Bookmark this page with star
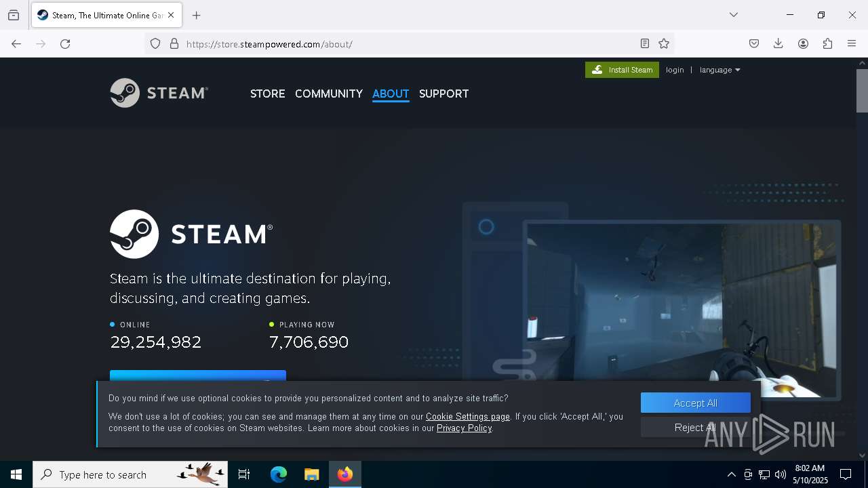This screenshot has height=488, width=868. click(664, 43)
